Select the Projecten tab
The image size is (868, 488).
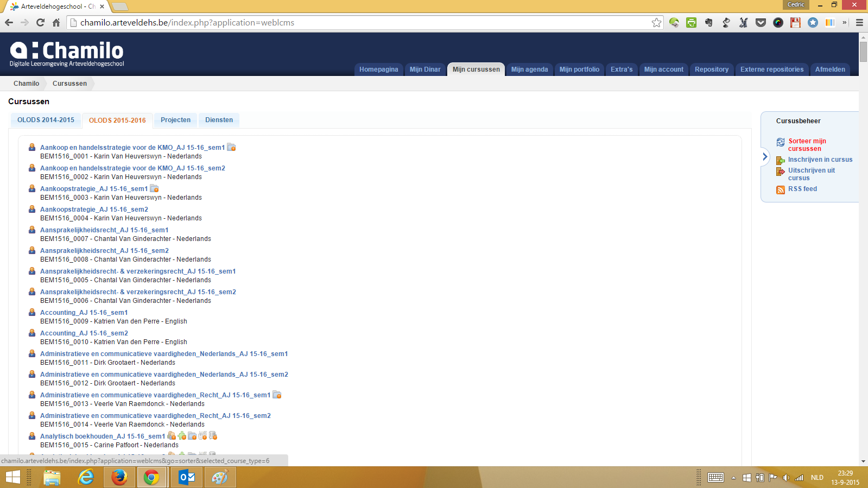(x=175, y=120)
